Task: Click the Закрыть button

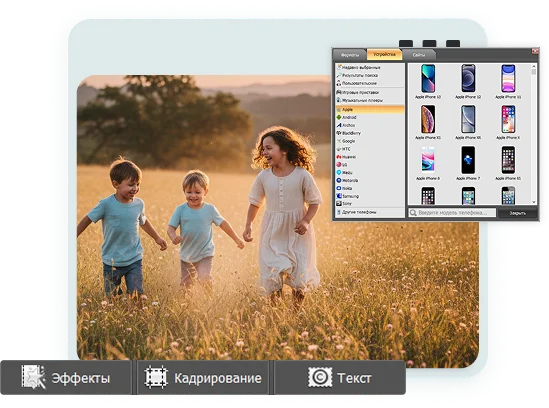Action: point(517,213)
